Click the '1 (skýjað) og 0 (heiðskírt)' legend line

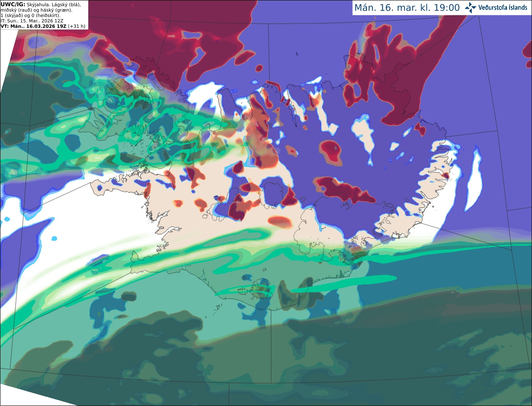point(30,15)
